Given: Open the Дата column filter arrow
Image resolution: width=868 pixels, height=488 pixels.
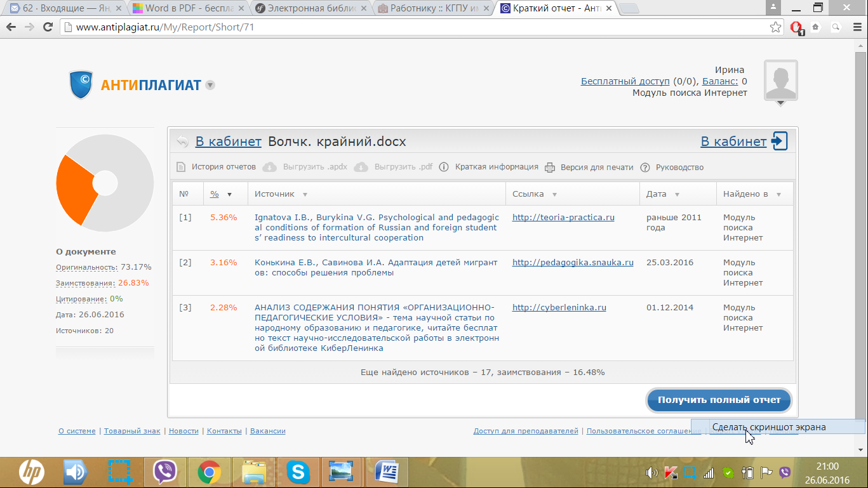Looking at the screenshot, I should [x=677, y=195].
